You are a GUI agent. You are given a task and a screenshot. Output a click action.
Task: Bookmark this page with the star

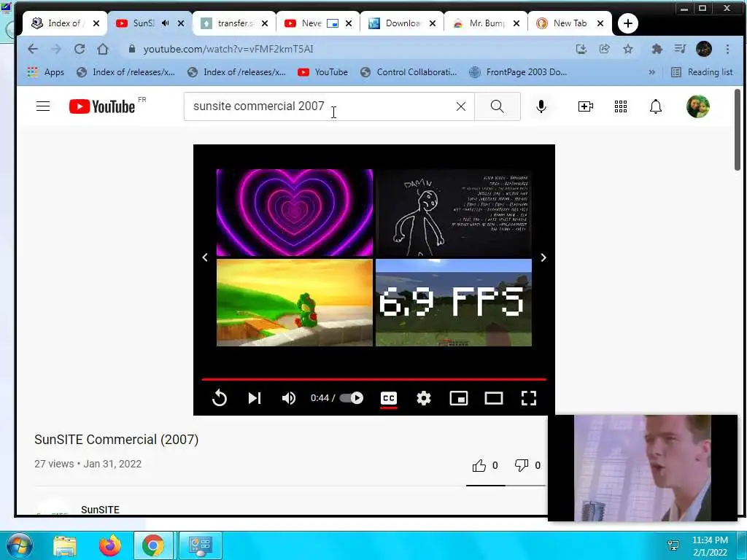(x=628, y=49)
